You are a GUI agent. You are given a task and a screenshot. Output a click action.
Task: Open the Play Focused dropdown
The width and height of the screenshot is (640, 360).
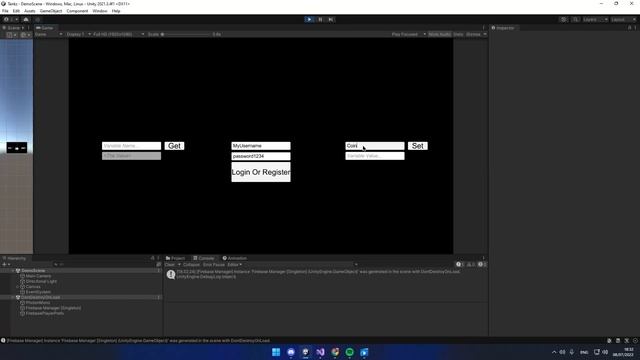[x=409, y=34]
